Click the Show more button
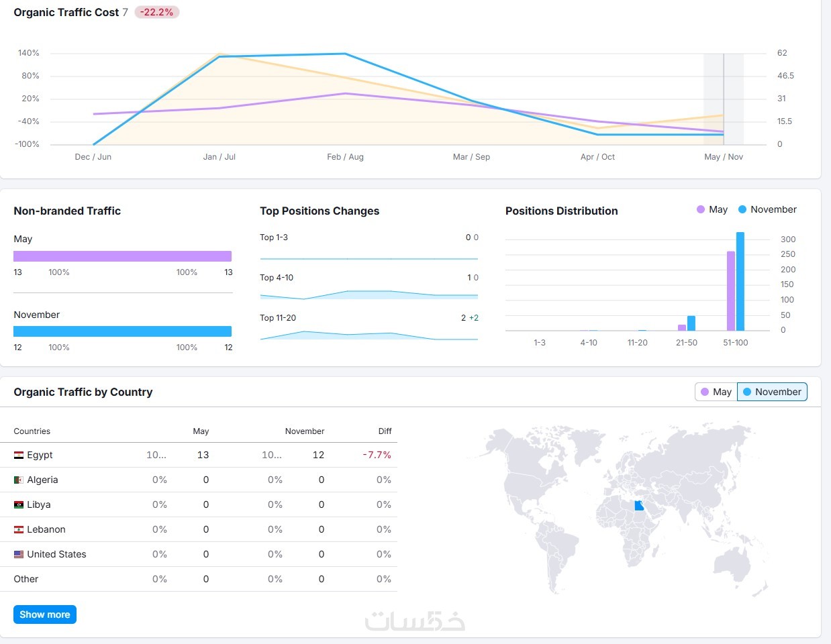Viewport: 831px width, 644px height. (45, 614)
